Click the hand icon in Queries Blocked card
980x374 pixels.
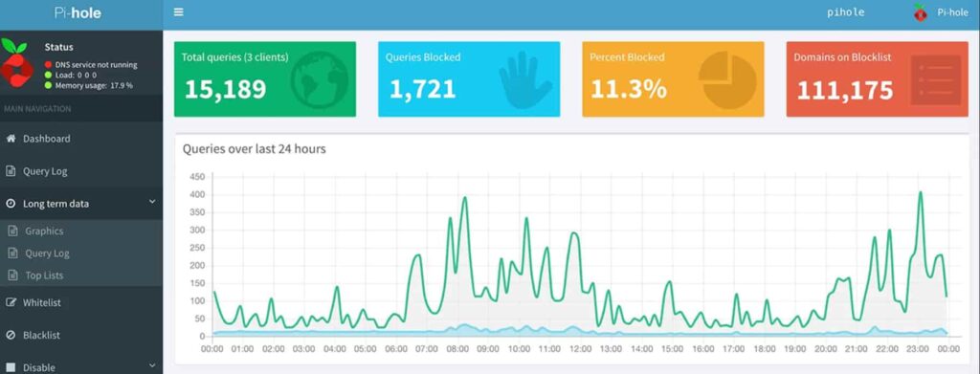pyautogui.click(x=525, y=80)
